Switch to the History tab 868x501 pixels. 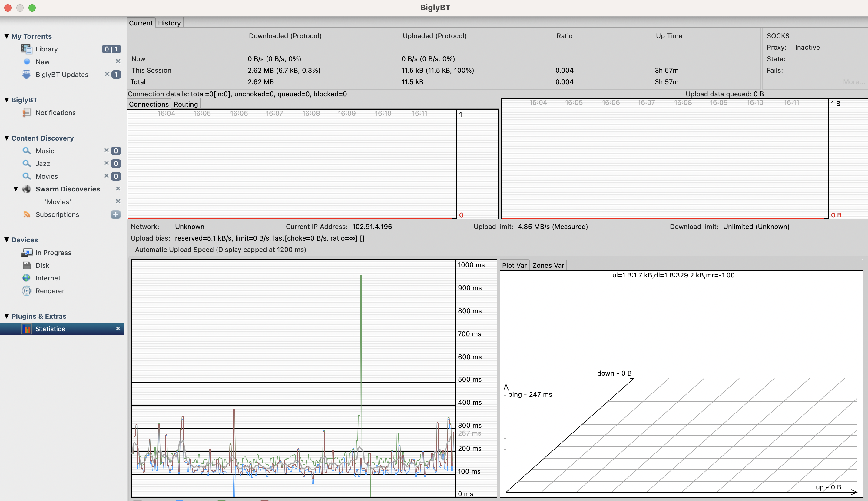169,23
